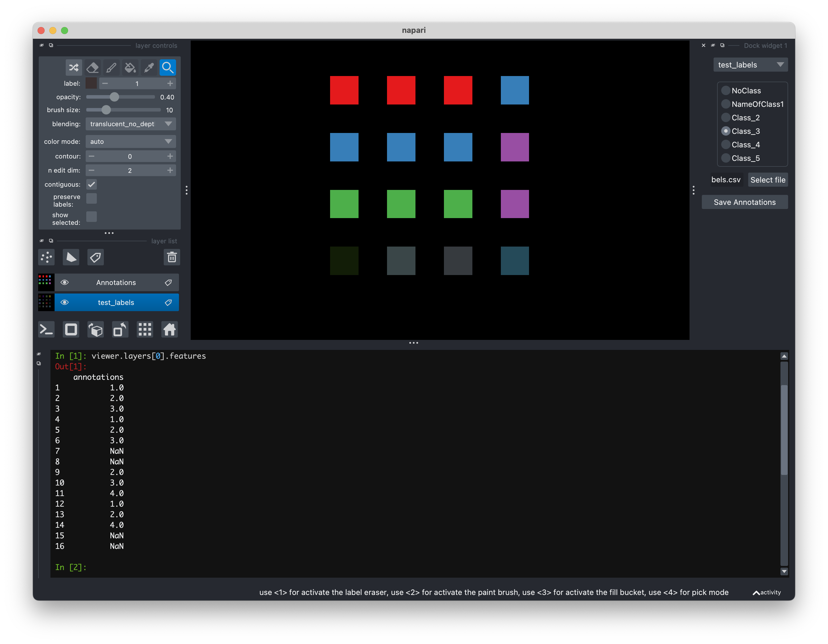Viewport: 828px width, 644px height.
Task: Toggle grid view mode
Action: click(145, 329)
